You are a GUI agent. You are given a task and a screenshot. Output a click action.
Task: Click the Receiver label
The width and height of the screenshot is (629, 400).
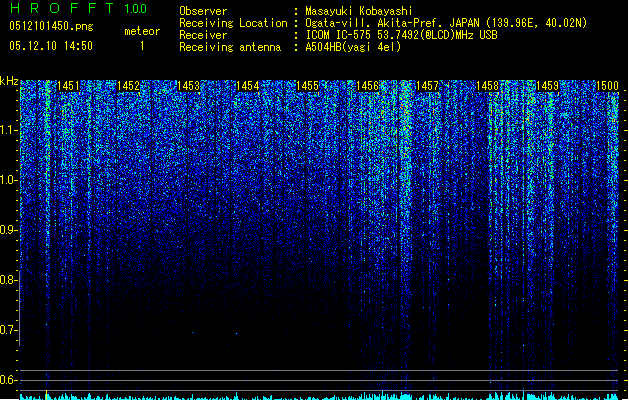tap(203, 35)
